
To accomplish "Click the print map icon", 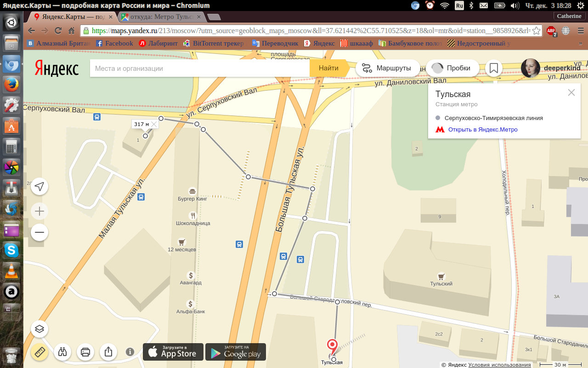I will point(85,352).
